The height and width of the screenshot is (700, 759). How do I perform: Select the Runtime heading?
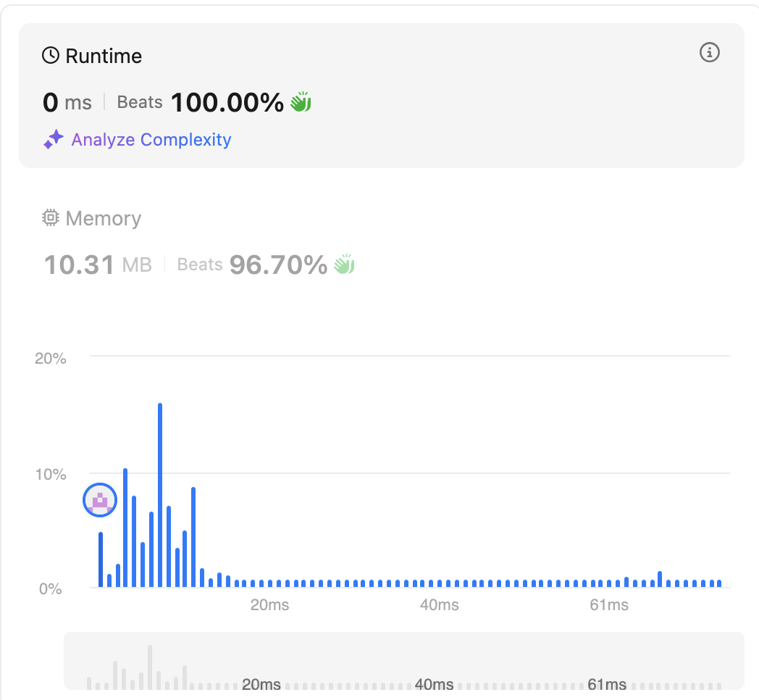pos(104,56)
